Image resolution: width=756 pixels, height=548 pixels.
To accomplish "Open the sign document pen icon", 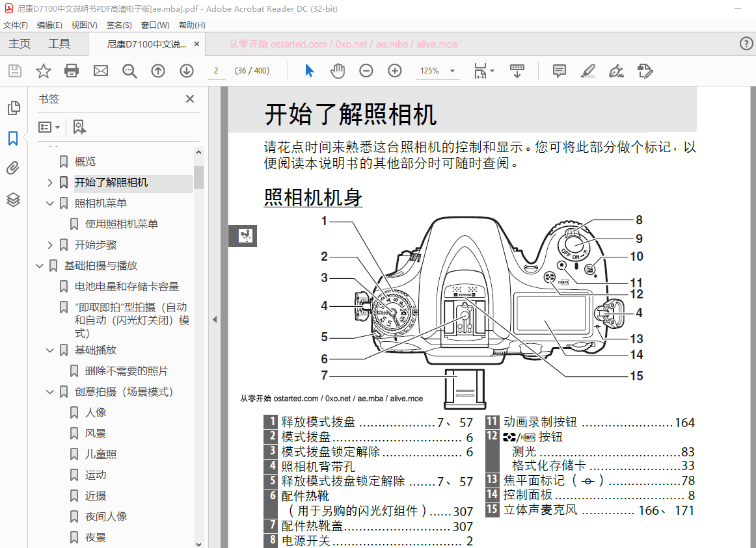I will coord(616,72).
